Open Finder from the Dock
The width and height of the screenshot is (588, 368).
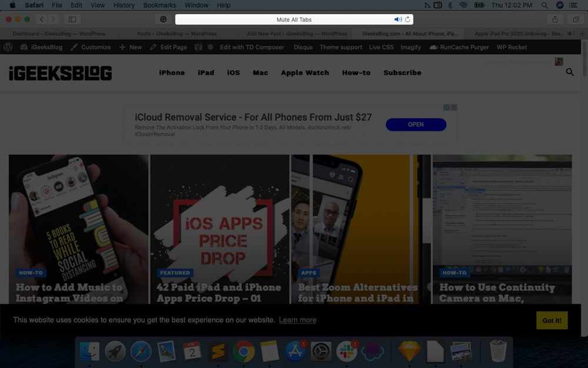pos(89,352)
